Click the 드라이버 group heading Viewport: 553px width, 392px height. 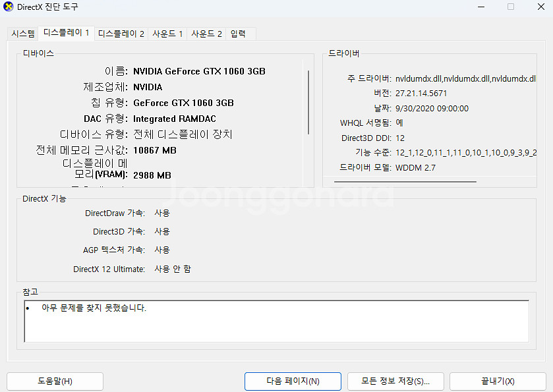[344, 53]
